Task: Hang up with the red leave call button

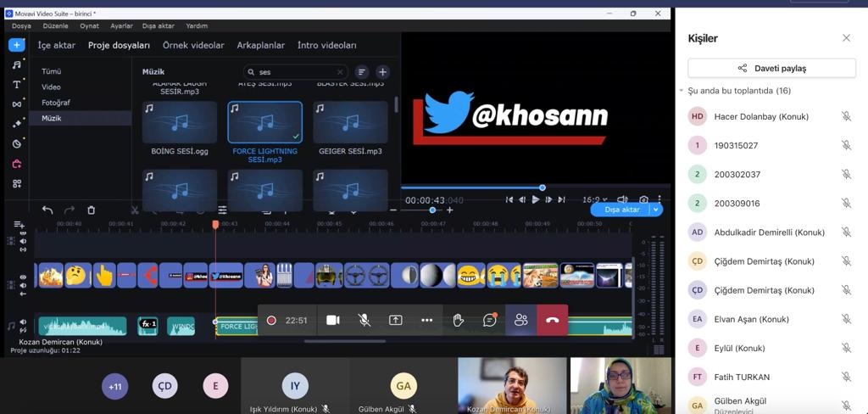Action: pyautogui.click(x=552, y=320)
